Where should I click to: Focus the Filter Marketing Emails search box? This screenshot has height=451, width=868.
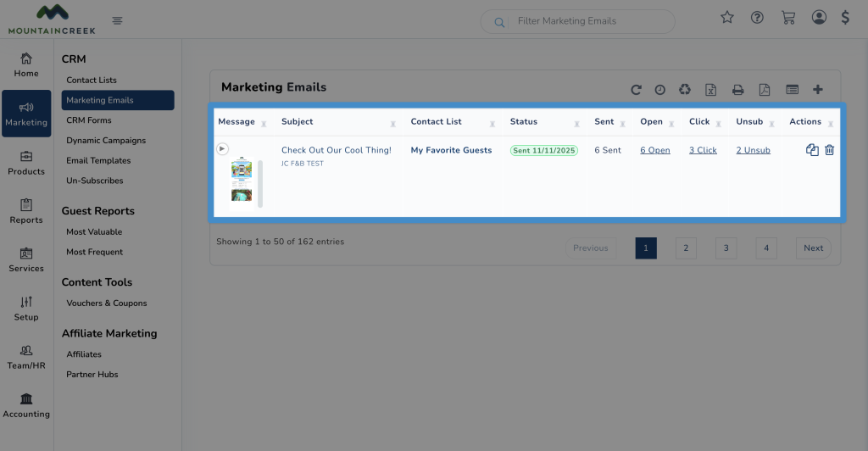tap(585, 21)
